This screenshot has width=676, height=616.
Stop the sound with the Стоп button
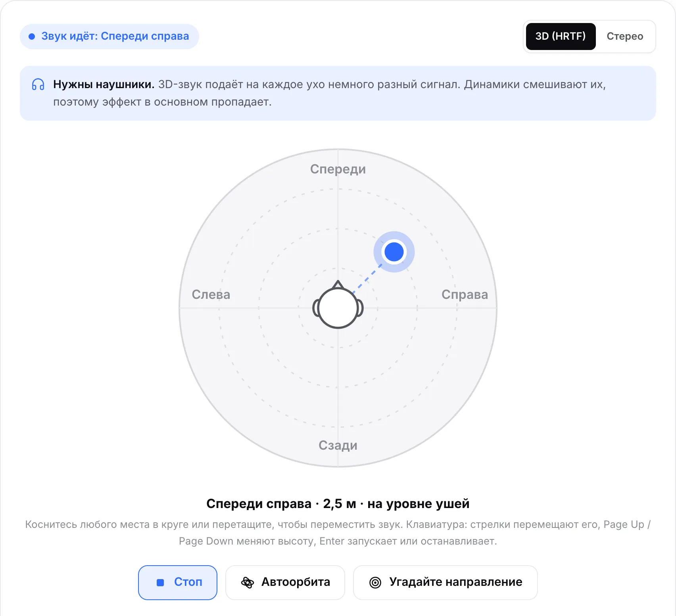pos(178,582)
